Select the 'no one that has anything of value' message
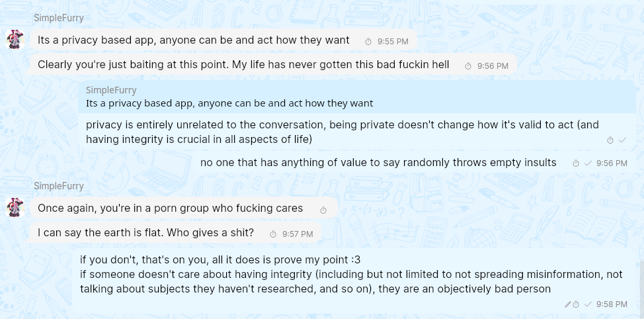 pyautogui.click(x=378, y=163)
